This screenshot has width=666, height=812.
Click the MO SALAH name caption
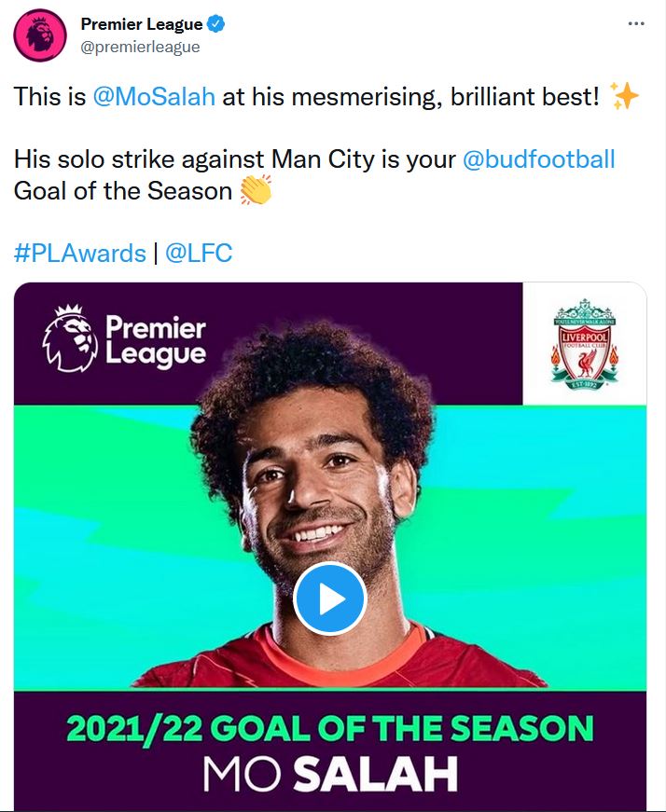tap(329, 776)
